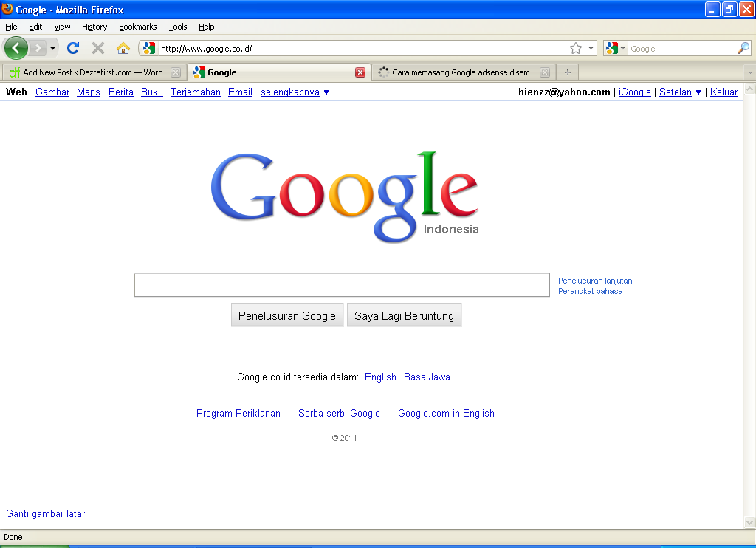This screenshot has width=756, height=548.
Task: Click the Google favicon on active tab
Action: click(x=199, y=72)
